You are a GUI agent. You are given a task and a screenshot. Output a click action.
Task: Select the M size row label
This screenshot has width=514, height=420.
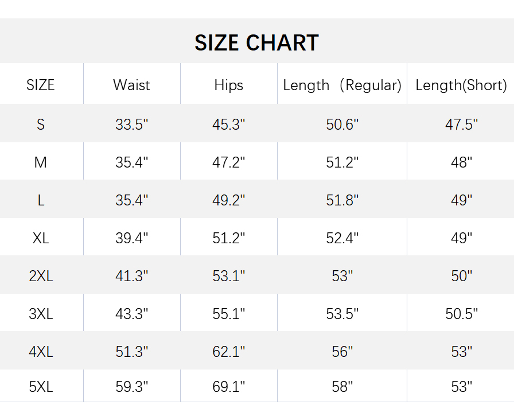[x=41, y=162]
